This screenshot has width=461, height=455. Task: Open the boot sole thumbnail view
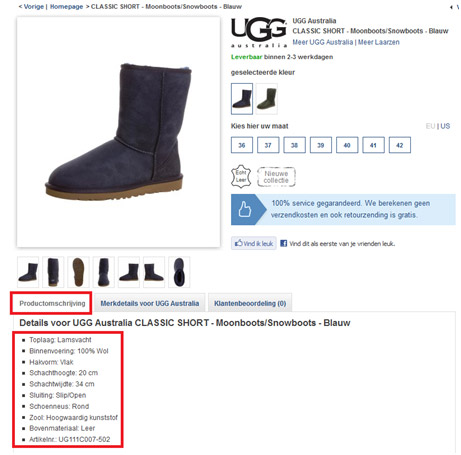78,272
